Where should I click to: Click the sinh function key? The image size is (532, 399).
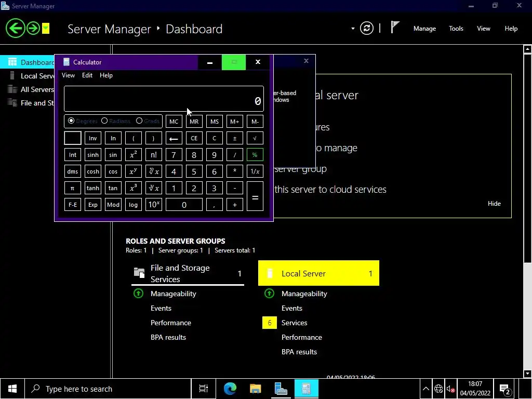point(92,155)
